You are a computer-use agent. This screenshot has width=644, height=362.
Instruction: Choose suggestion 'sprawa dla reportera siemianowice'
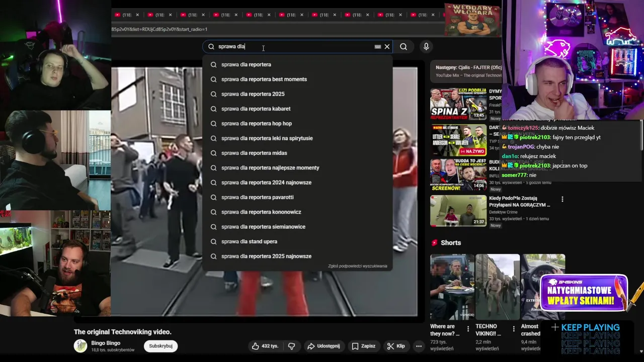click(297, 227)
